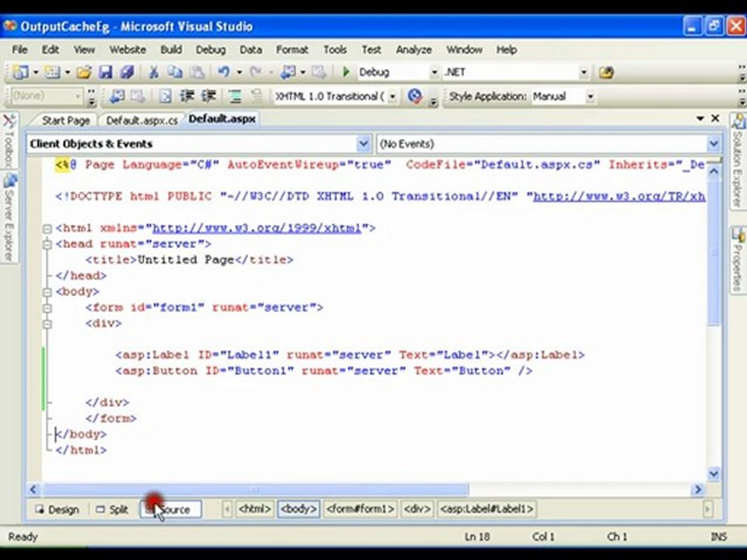Select the <html> tag navigator button
This screenshot has width=747, height=560.
[255, 509]
